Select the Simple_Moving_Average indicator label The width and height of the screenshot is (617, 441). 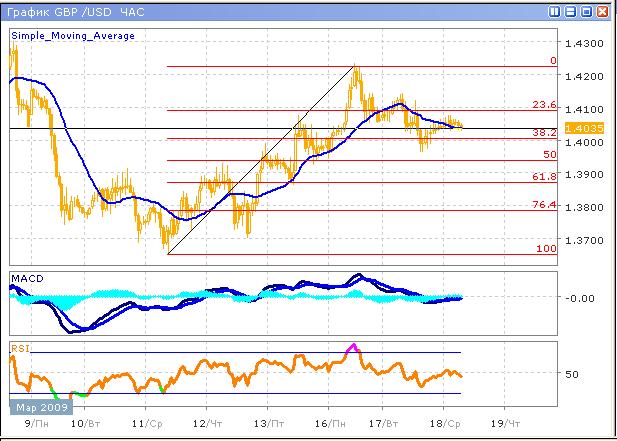click(x=73, y=36)
